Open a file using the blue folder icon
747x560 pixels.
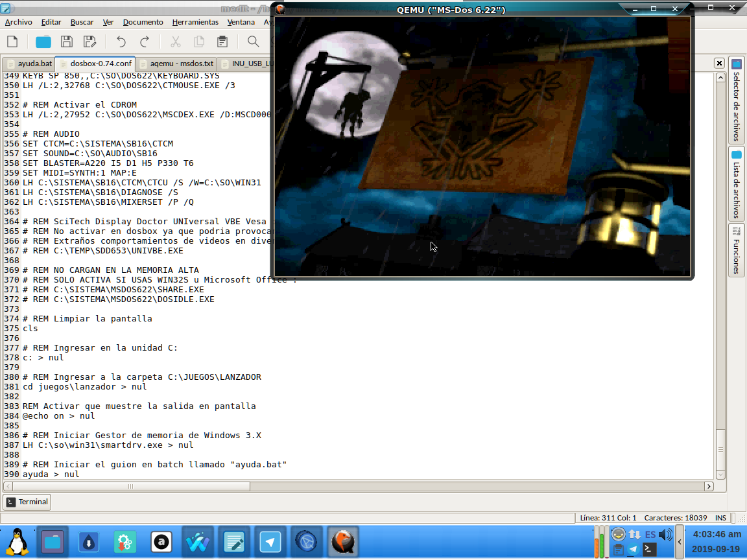43,42
